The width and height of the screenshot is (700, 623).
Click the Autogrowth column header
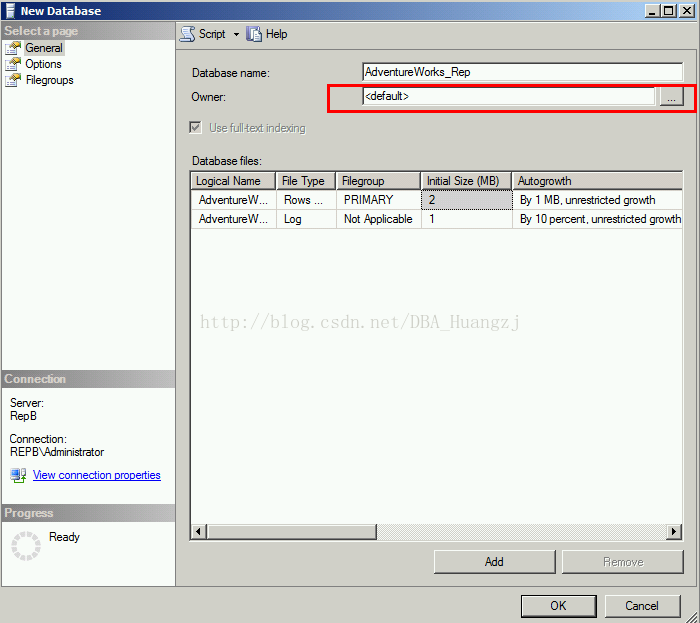(597, 181)
